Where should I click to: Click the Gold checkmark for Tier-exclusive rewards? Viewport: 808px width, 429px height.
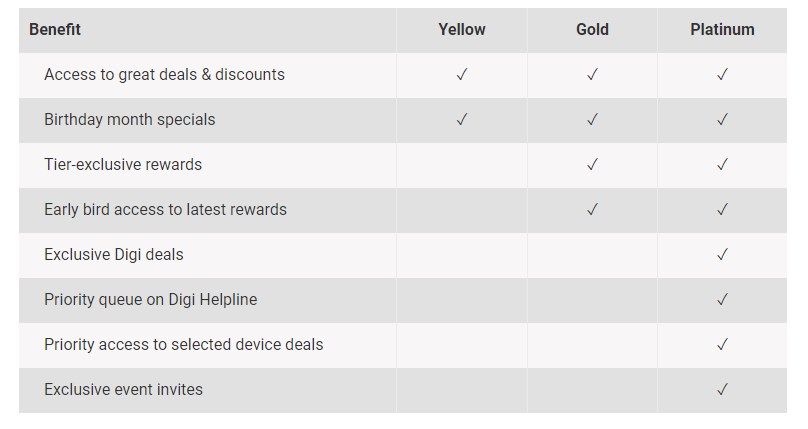pos(592,165)
